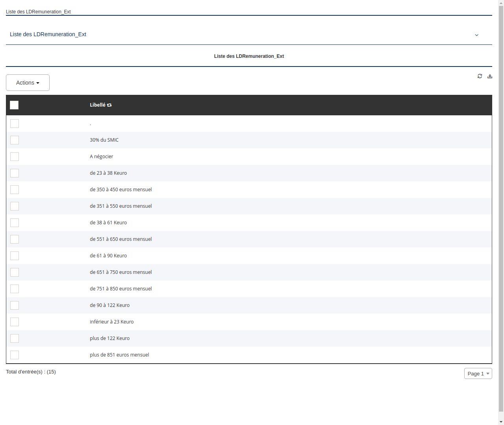Image resolution: width=504 pixels, height=425 pixels.
Task: Click the Libellé column header
Action: pyautogui.click(x=98, y=105)
